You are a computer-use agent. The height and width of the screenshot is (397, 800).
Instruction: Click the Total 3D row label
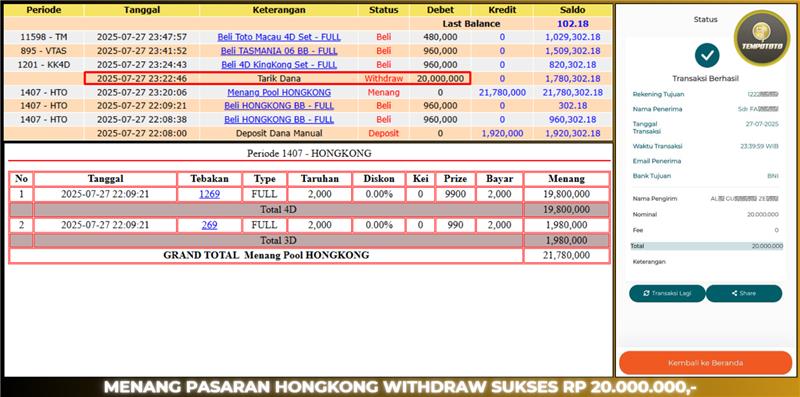point(279,240)
